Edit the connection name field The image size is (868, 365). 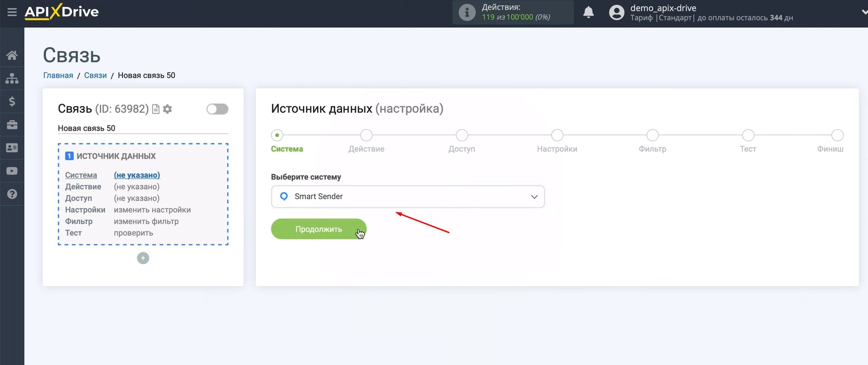pyautogui.click(x=143, y=128)
